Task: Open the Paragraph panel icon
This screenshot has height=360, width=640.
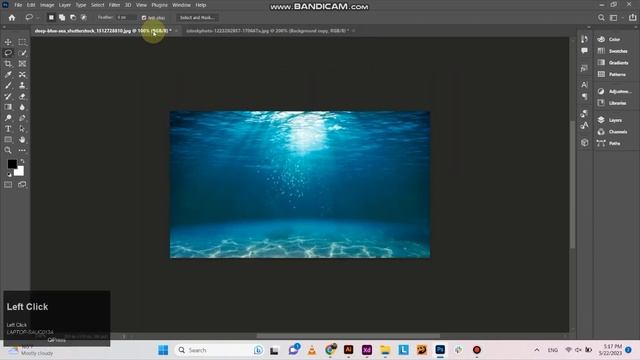Action: (584, 96)
